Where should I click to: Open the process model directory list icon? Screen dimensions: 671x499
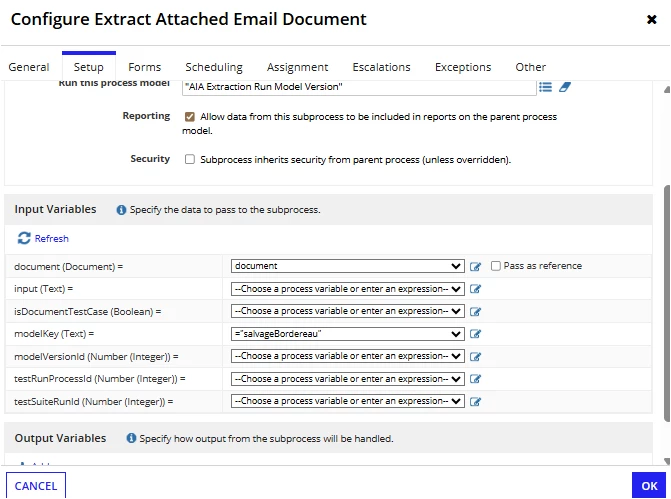tap(545, 87)
